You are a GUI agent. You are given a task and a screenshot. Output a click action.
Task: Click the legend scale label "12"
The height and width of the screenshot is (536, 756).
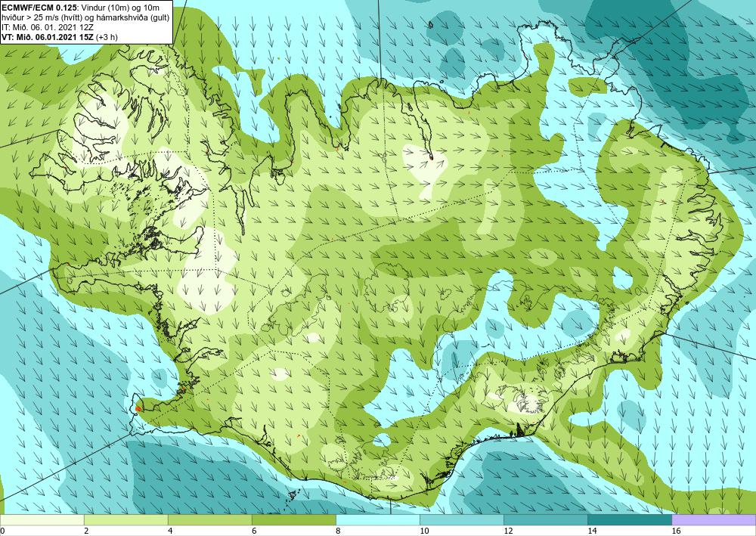coord(508,531)
